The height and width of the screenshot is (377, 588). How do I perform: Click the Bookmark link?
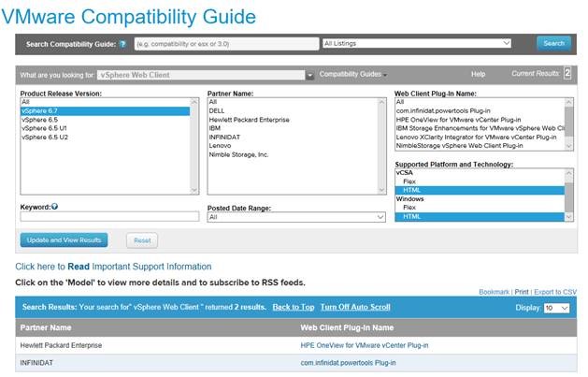pos(494,292)
